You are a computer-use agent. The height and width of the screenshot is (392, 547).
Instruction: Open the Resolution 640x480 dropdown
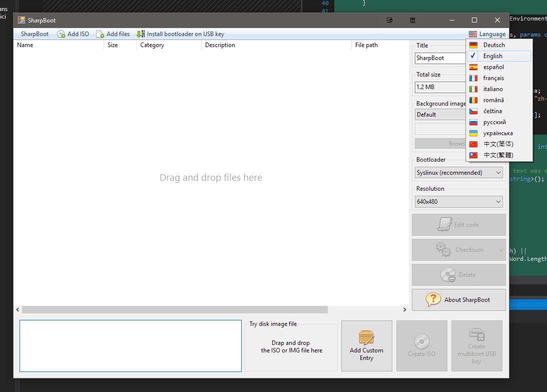[458, 202]
